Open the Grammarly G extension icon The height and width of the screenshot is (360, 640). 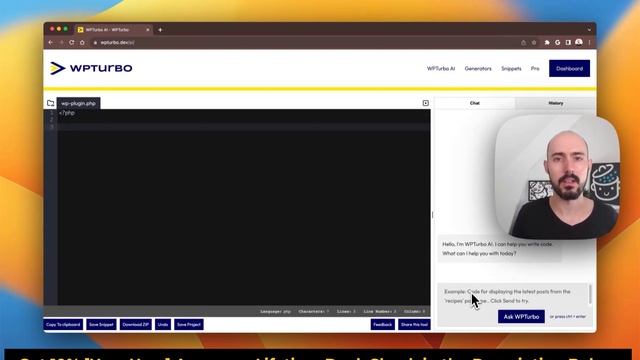[558, 42]
